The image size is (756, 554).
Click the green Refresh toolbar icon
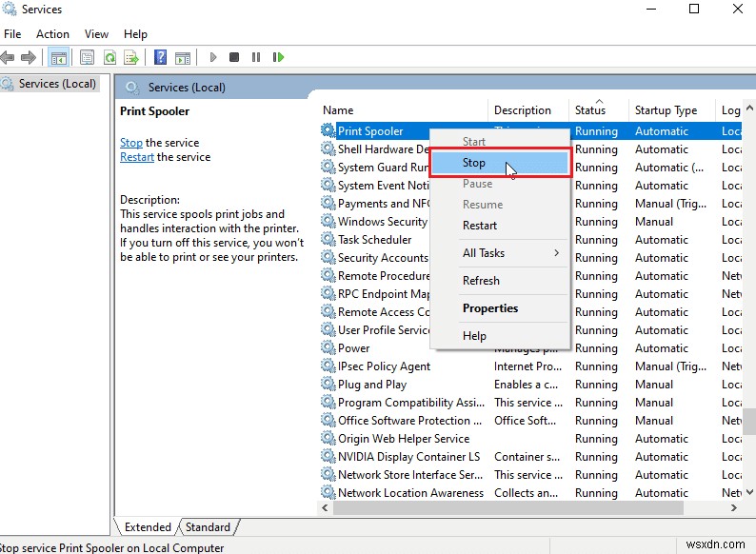[x=109, y=57]
